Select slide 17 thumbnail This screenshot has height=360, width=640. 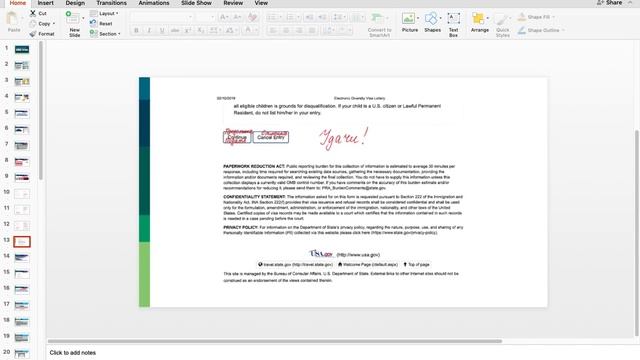tap(22, 305)
